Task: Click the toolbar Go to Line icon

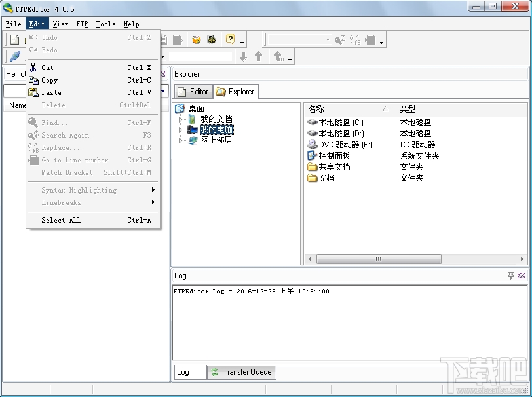Action: 370,40
